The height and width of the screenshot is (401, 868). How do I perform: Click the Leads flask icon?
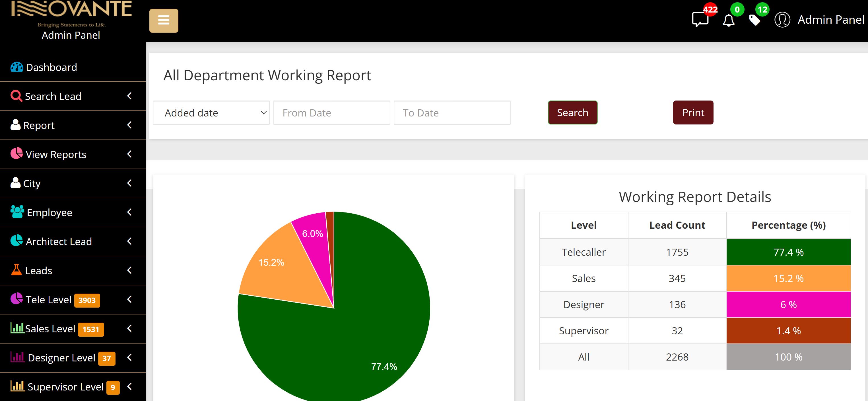click(x=16, y=270)
